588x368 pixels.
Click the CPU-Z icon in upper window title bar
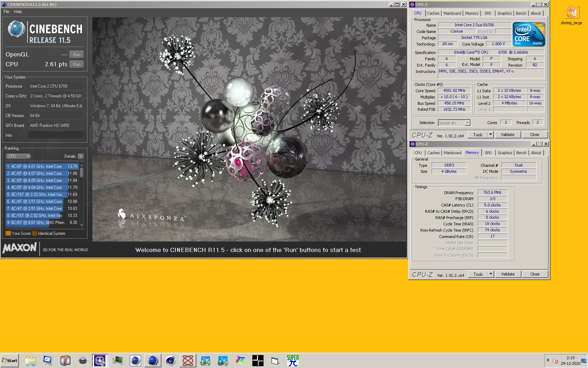[x=413, y=5]
